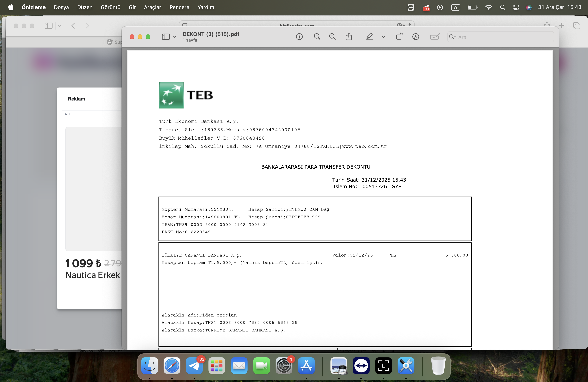Open the form filling tool

(x=435, y=37)
